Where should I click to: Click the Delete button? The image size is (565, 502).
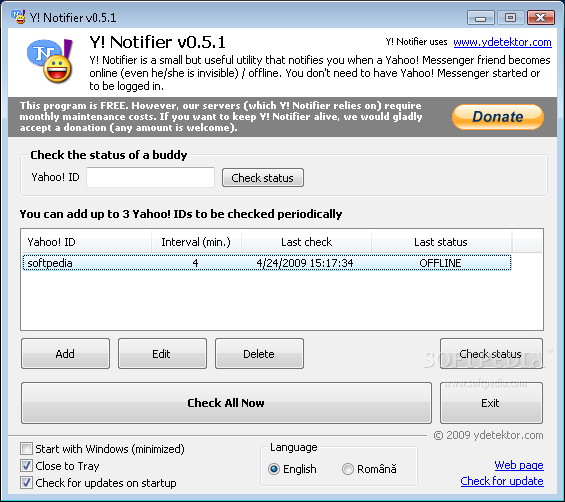(259, 354)
